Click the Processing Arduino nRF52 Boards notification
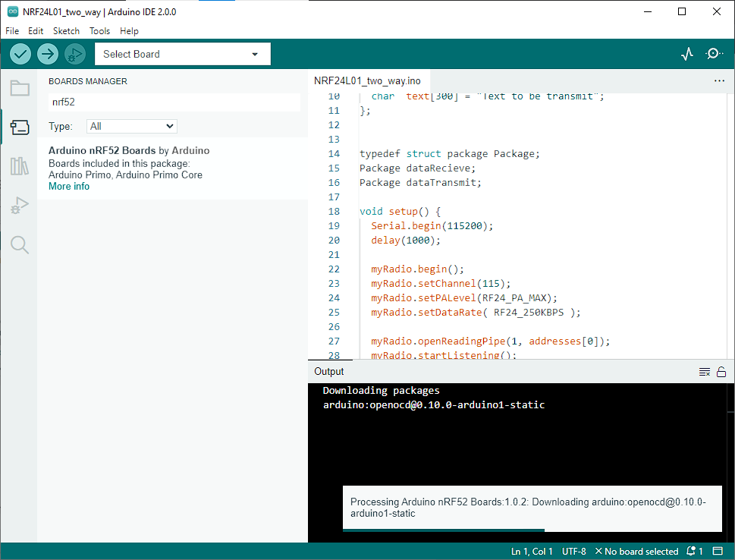Viewport: 735px width, 560px height. 532,507
